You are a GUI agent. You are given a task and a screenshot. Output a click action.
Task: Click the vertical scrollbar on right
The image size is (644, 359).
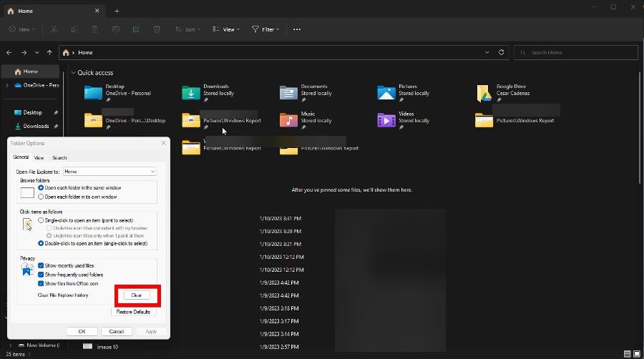[x=640, y=127]
